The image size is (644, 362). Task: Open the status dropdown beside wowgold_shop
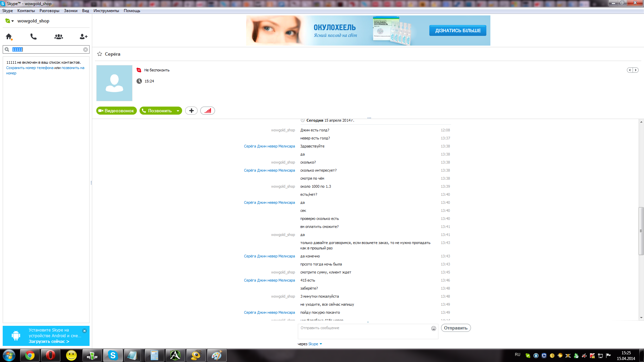12,21
